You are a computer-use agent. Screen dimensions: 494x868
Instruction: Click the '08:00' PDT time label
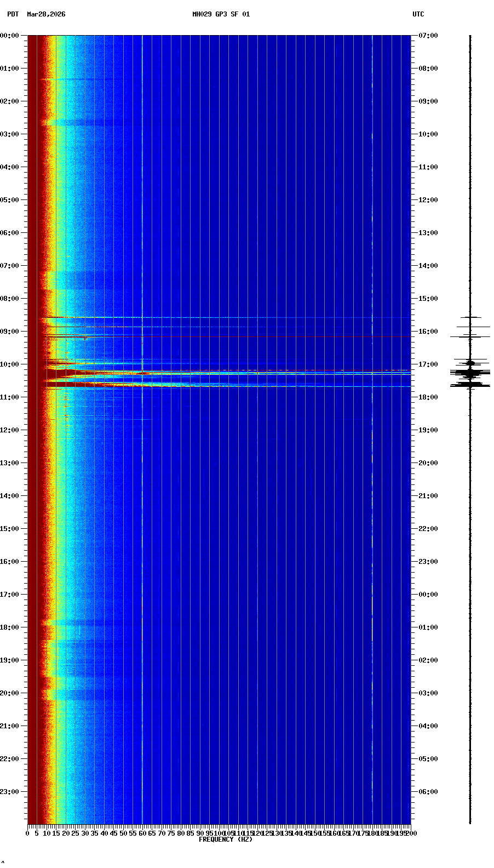pyautogui.click(x=9, y=299)
